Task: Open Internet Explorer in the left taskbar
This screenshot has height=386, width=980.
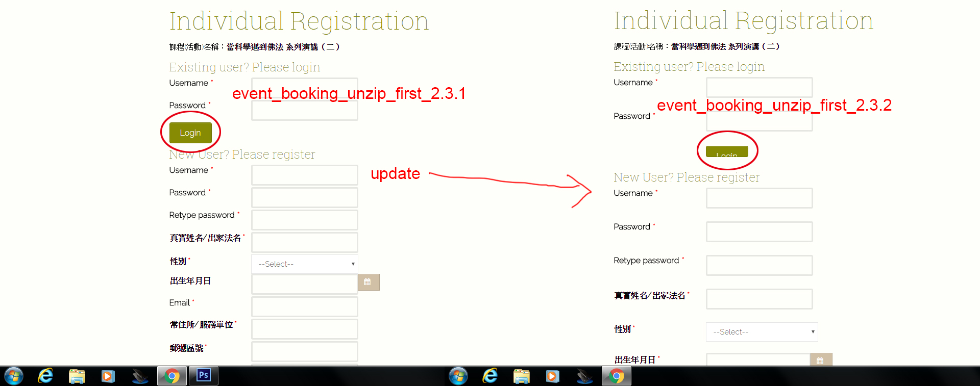Action: 45,376
